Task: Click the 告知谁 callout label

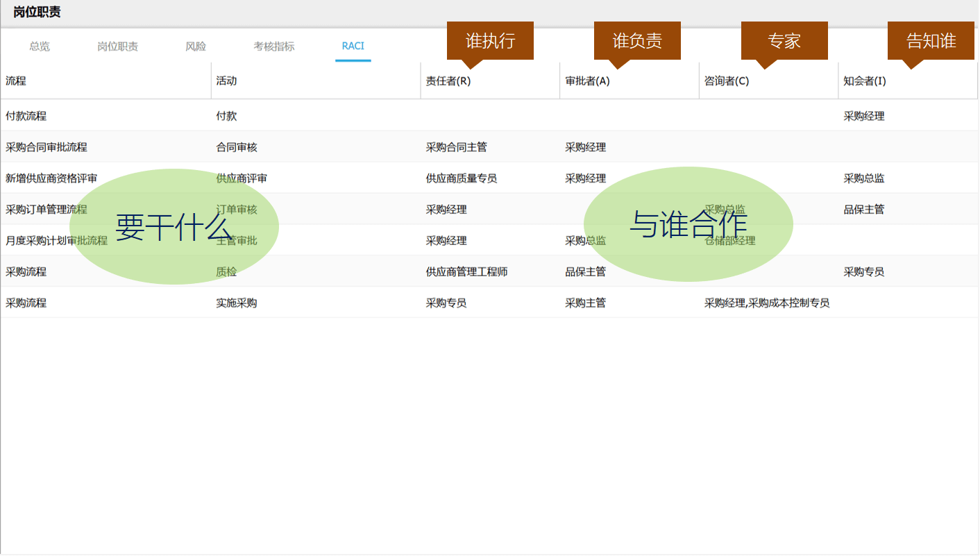Action: click(931, 41)
